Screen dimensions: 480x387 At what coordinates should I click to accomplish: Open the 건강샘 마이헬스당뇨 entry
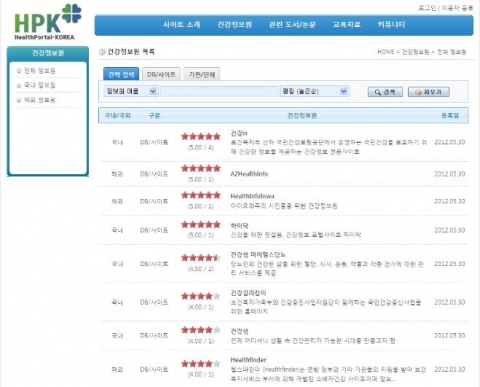[x=258, y=255]
